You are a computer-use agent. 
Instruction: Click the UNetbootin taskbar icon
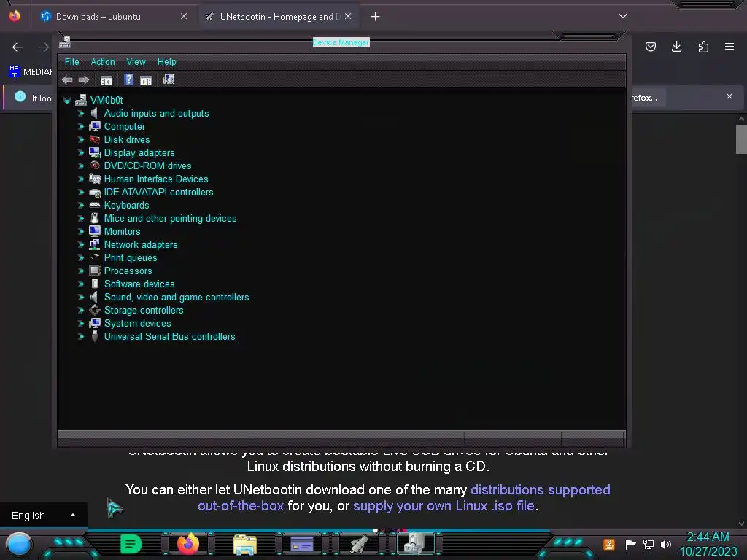(359, 544)
